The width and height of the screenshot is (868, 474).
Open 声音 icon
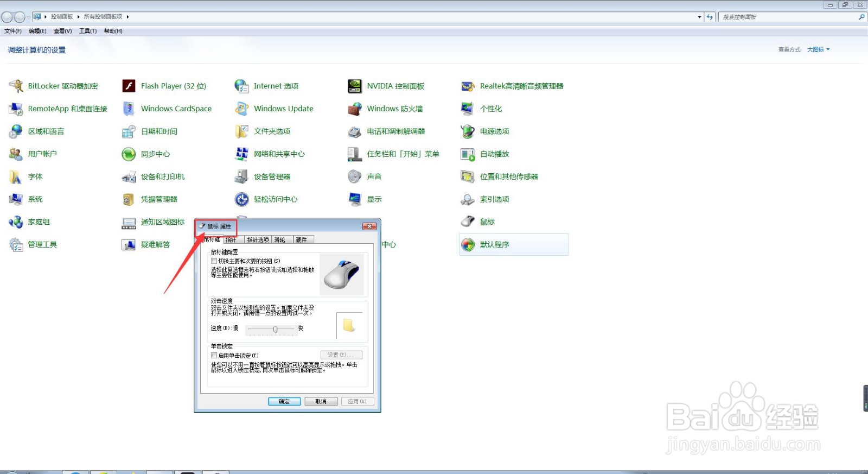pyautogui.click(x=355, y=176)
